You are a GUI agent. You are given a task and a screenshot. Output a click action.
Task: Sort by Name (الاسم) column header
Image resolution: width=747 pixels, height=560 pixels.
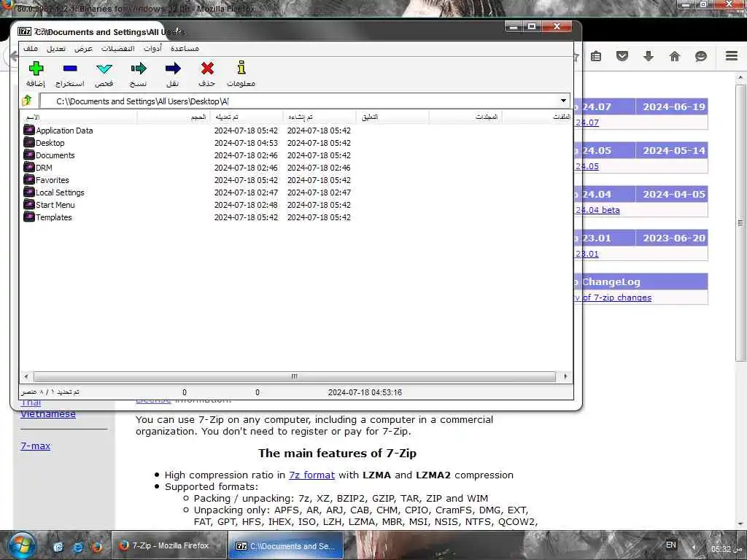[79, 117]
